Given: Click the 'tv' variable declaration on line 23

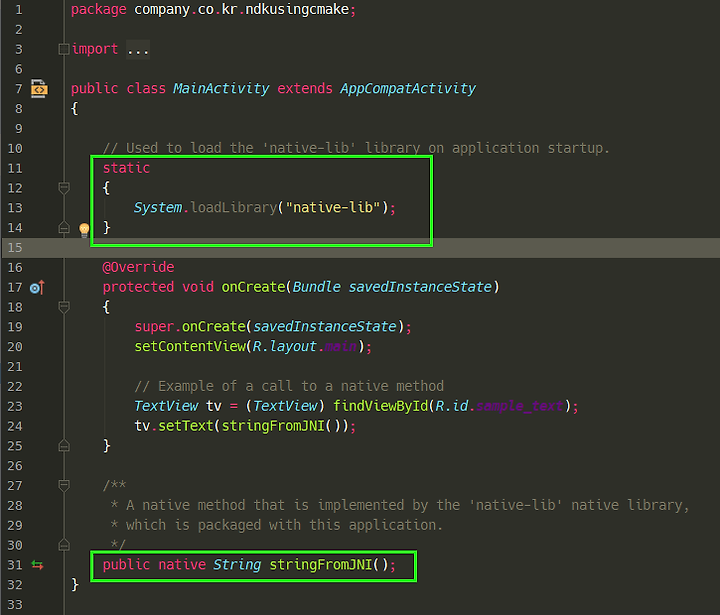Looking at the screenshot, I should click(214, 406).
